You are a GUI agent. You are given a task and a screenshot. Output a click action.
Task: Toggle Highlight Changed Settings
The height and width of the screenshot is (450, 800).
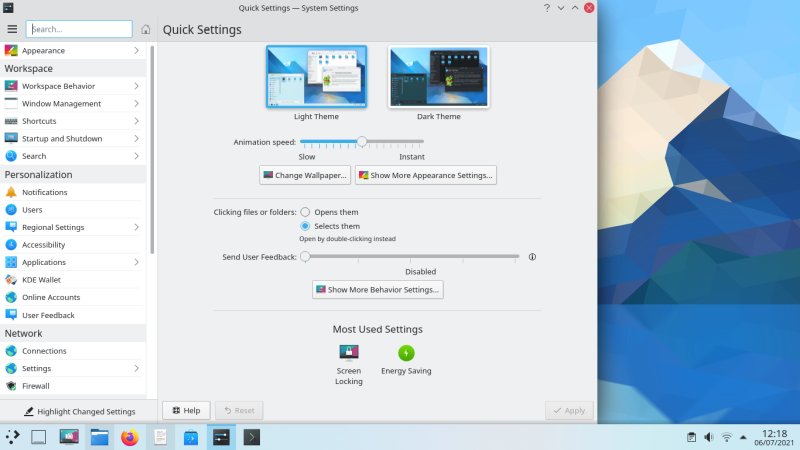pyautogui.click(x=80, y=411)
